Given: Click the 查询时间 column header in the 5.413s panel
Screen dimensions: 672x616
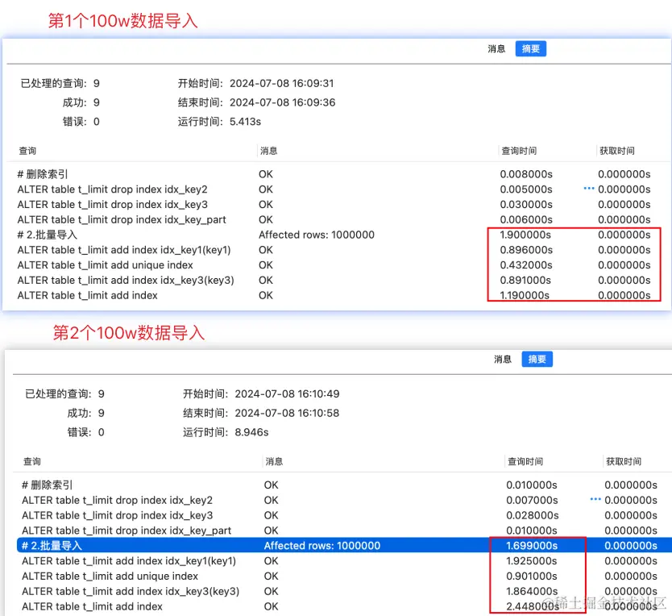Looking at the screenshot, I should [519, 151].
